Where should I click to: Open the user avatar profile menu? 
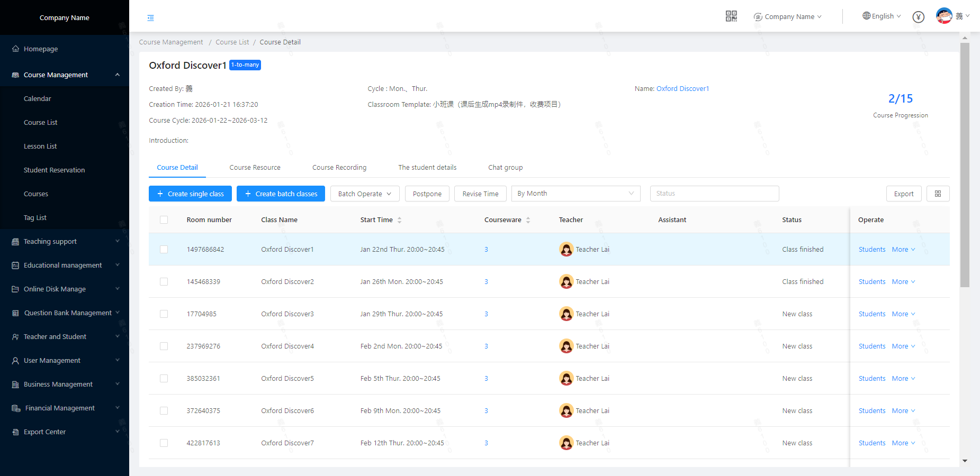pos(944,16)
